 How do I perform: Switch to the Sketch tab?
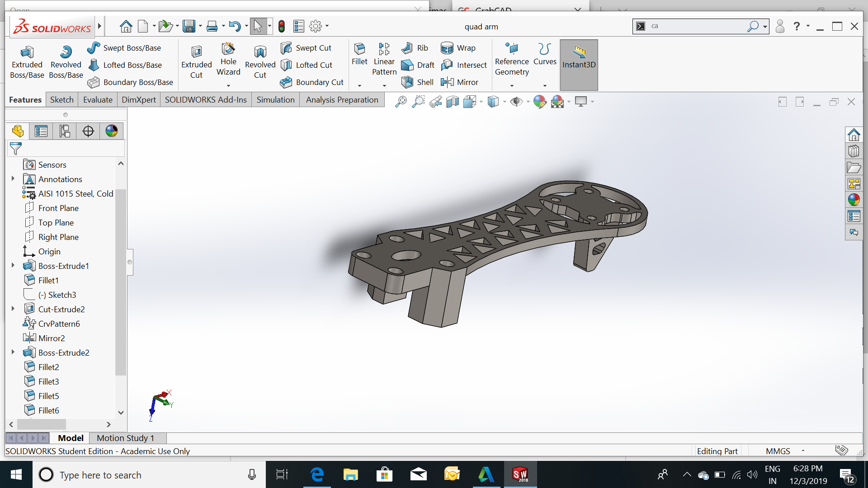click(x=61, y=100)
